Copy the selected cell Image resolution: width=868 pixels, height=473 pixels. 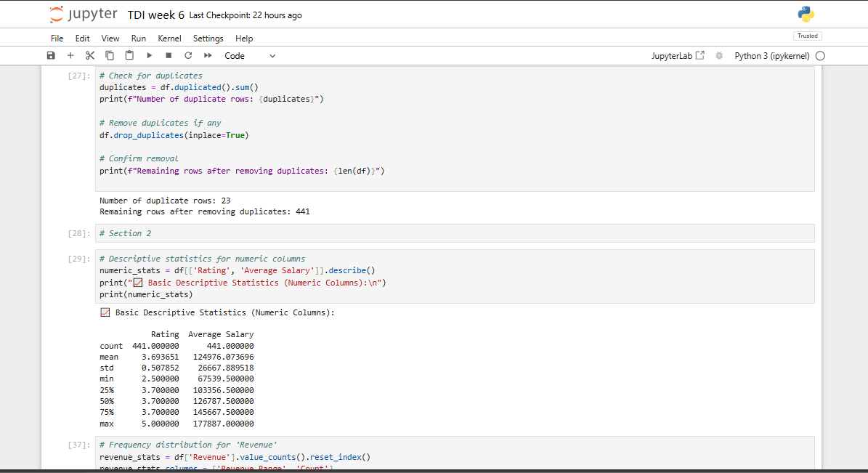point(110,55)
